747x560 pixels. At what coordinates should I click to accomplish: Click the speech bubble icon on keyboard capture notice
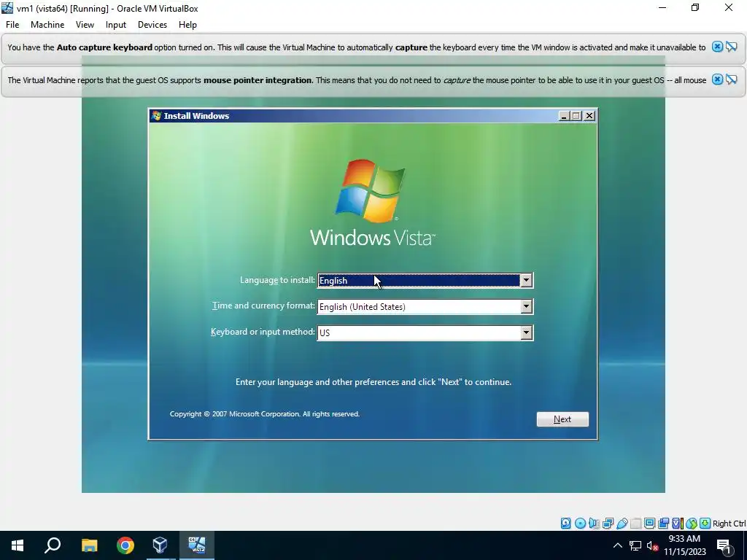coord(731,47)
